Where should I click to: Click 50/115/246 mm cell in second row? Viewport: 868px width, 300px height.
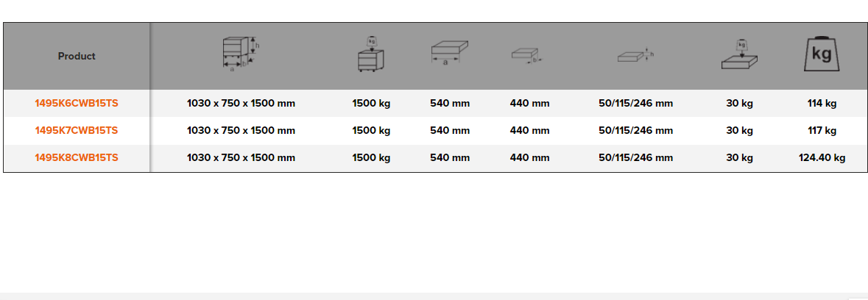(636, 131)
